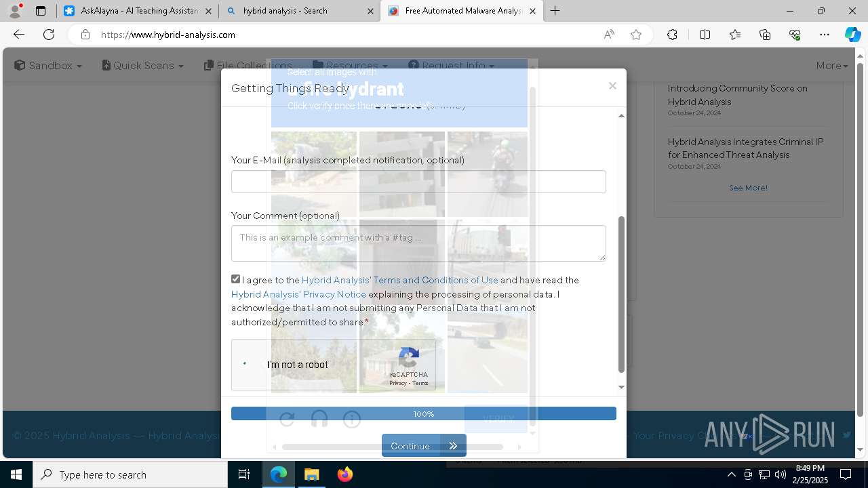This screenshot has height=488, width=868.
Task: Expand the More dropdown in navbar
Action: point(832,66)
